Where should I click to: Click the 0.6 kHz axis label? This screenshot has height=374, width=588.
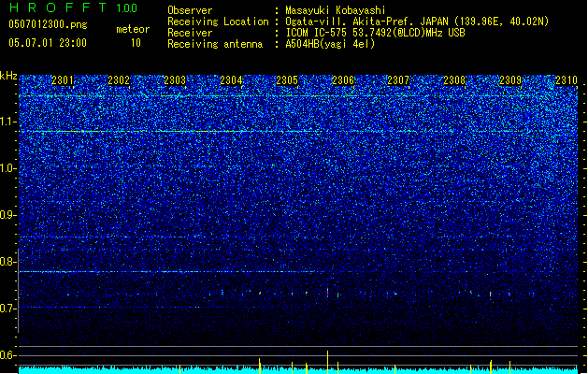[7, 355]
